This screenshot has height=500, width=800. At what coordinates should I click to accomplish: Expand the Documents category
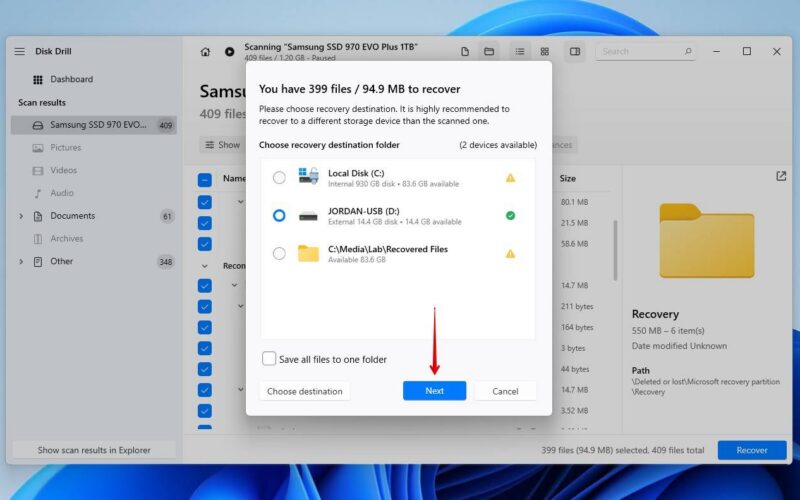pos(21,216)
